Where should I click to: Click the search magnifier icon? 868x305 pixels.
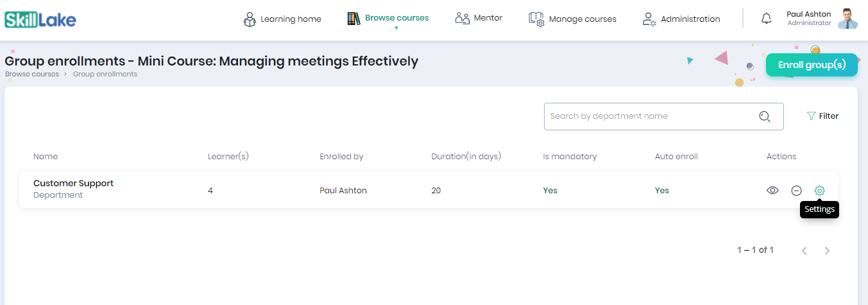[764, 116]
